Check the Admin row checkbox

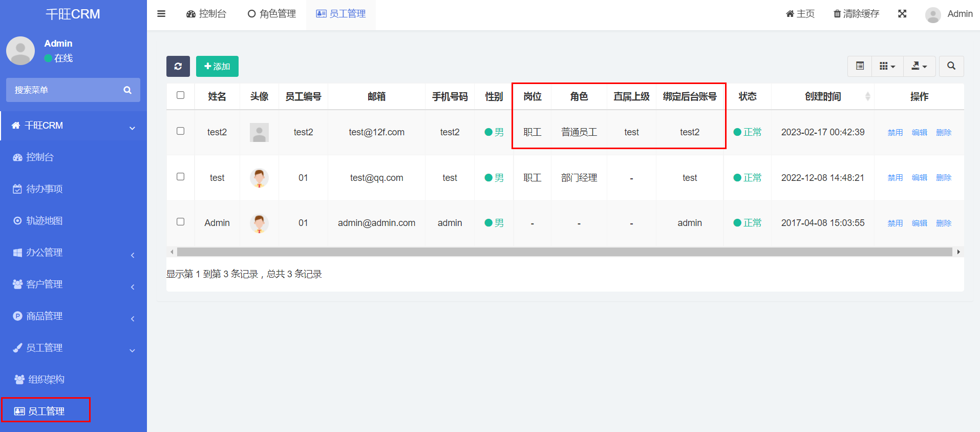[x=180, y=222]
